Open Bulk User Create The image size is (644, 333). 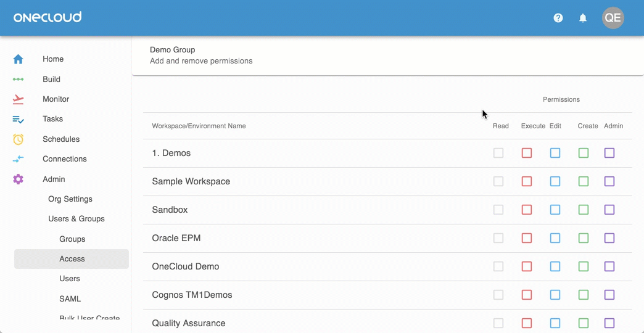pos(89,318)
